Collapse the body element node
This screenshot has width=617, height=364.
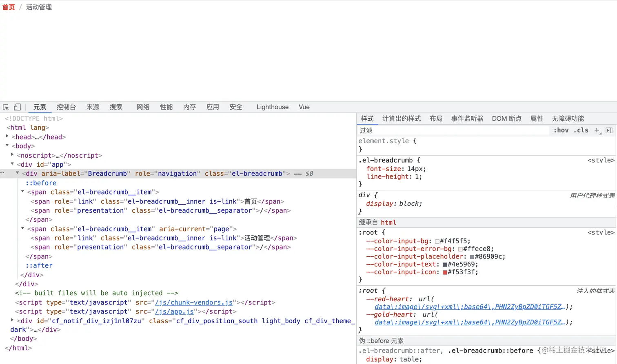pos(7,146)
